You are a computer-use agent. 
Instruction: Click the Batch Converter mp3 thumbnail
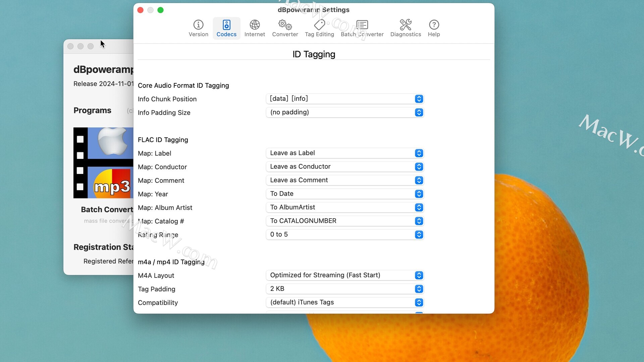103,163
